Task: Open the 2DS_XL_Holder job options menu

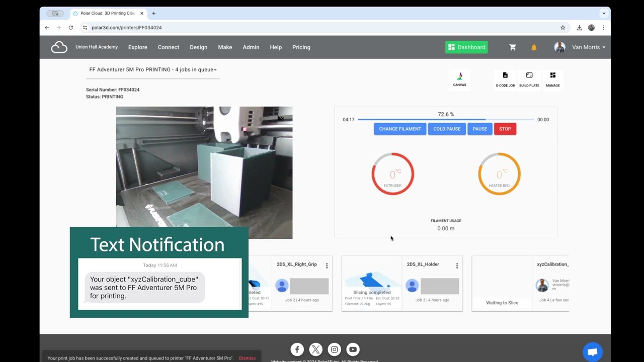Action: 457,266
